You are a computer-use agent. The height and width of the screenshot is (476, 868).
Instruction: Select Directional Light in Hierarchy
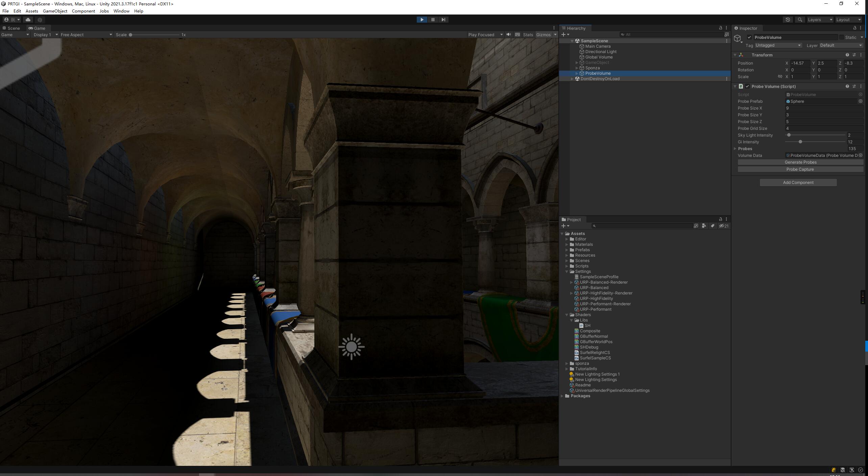601,52
